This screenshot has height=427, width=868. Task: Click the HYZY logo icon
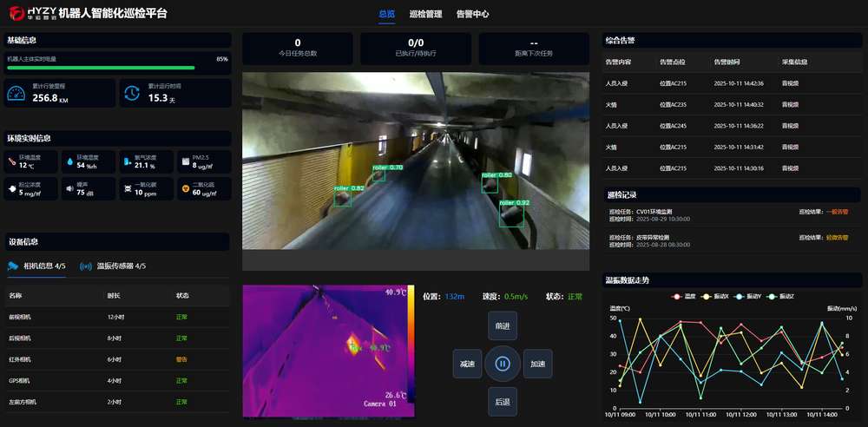pos(14,13)
